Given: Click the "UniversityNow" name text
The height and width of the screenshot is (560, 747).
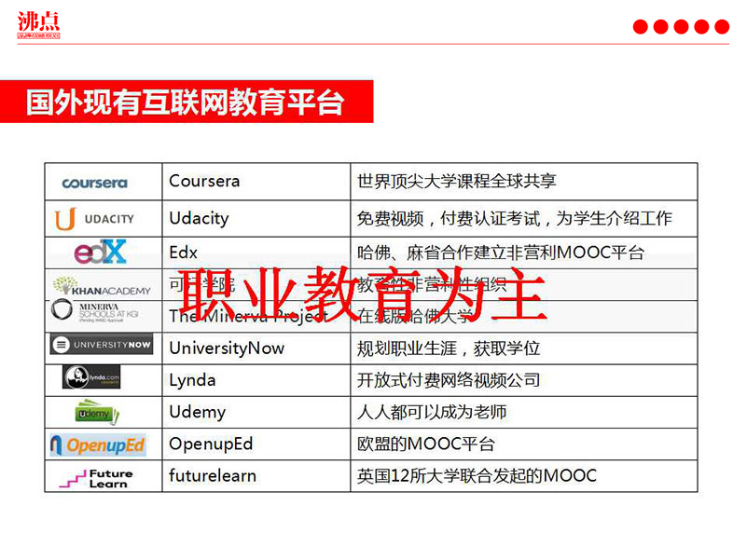Looking at the screenshot, I should coord(227,348).
